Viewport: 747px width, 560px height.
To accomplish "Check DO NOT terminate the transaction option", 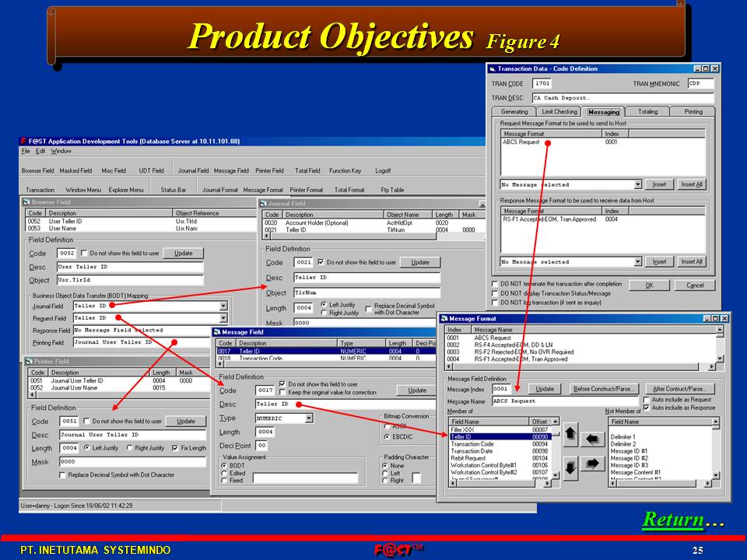I will click(496, 284).
